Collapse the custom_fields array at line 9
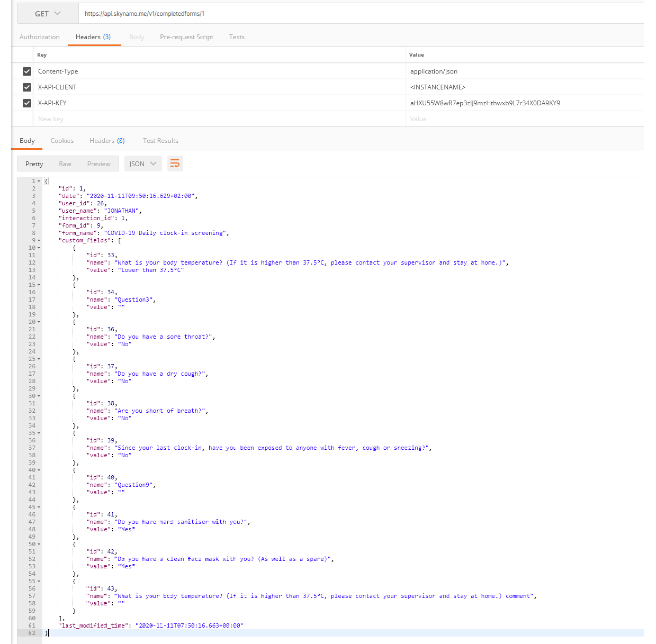This screenshot has height=644, width=656. (x=39, y=241)
